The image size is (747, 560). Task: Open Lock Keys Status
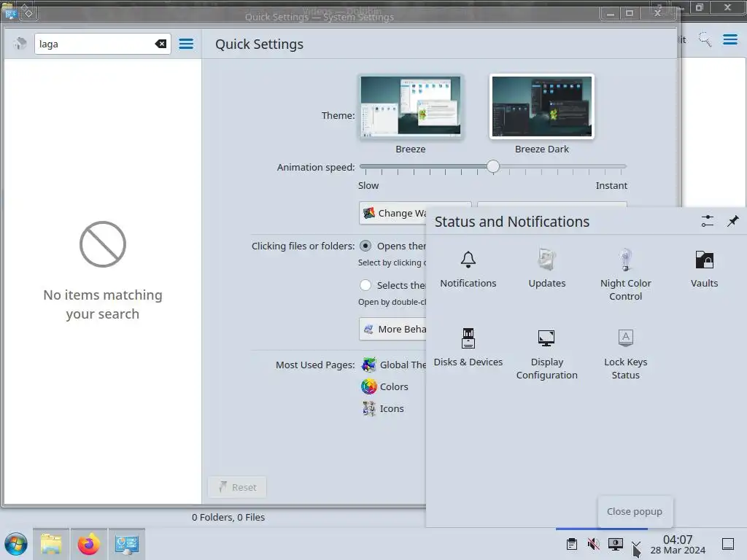click(625, 355)
